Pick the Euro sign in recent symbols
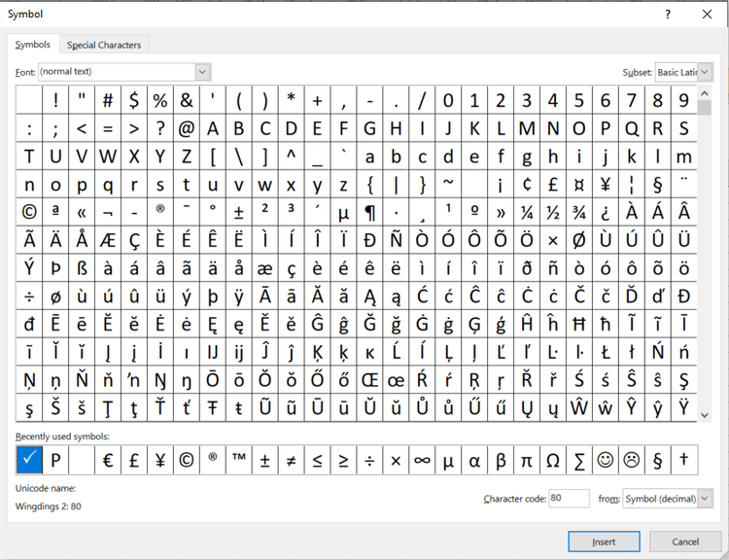729x560 pixels. [x=108, y=460]
